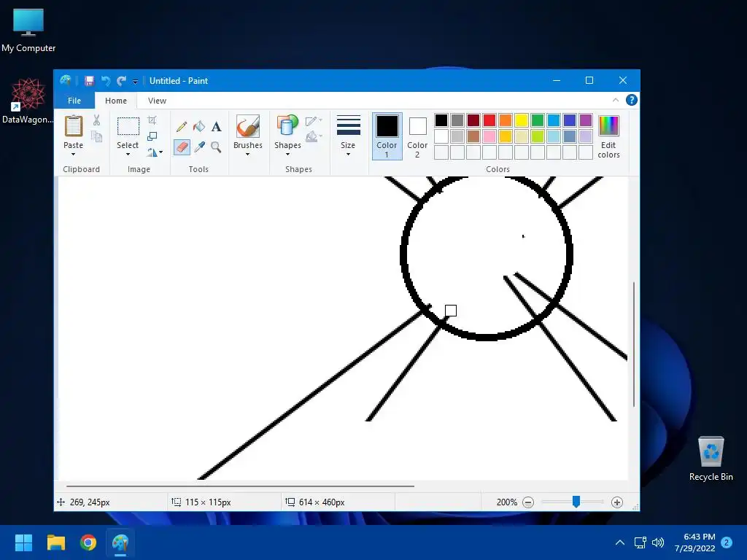Select the Text tool
The image size is (747, 560).
216,127
